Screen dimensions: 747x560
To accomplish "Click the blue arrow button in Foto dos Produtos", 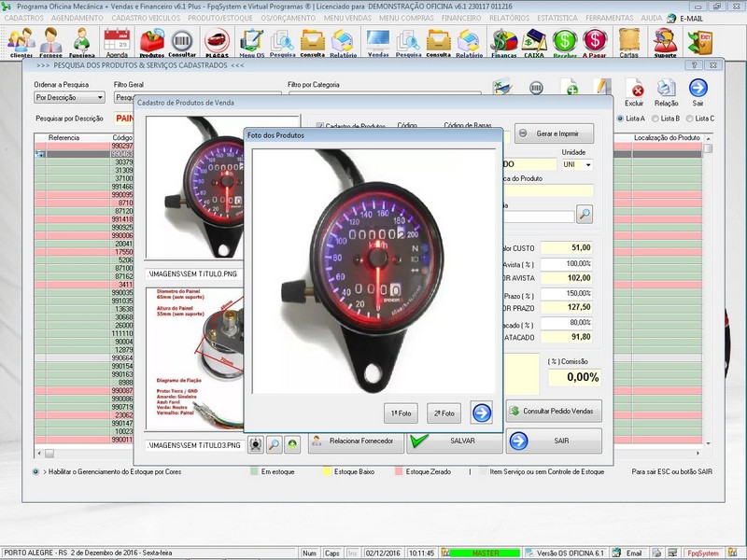I will coord(482,413).
